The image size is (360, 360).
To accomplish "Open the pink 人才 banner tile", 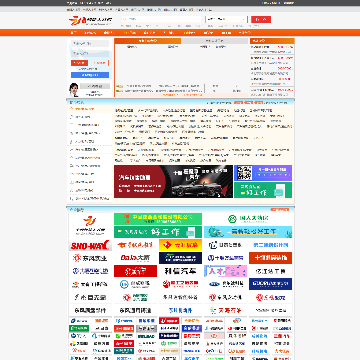I will point(225,271).
